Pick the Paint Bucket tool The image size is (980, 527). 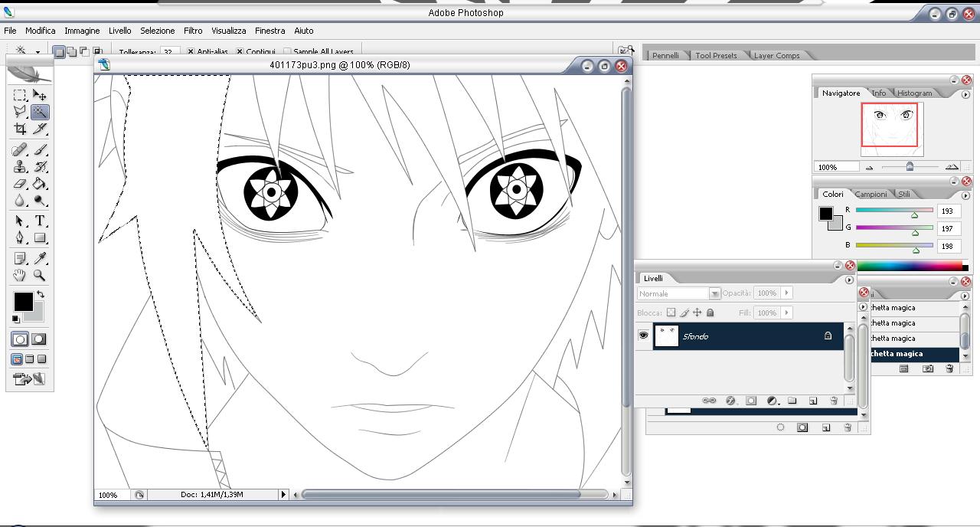tap(40, 184)
